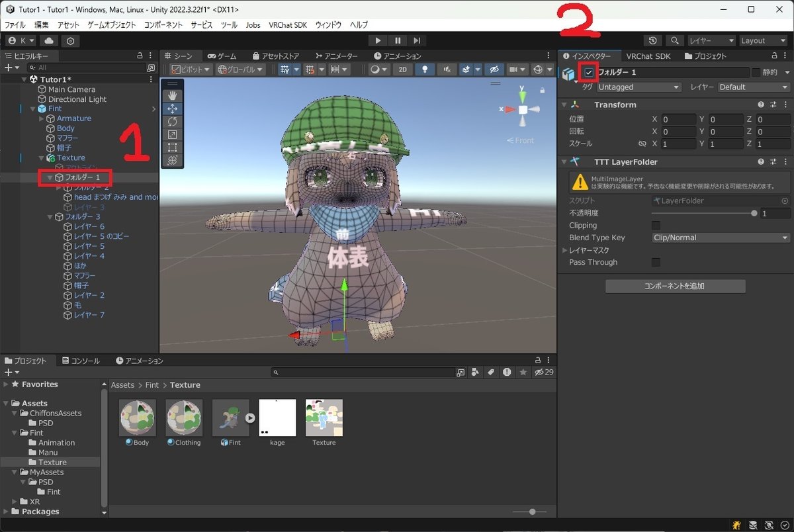Toggle grid visibility in scene

[285, 69]
